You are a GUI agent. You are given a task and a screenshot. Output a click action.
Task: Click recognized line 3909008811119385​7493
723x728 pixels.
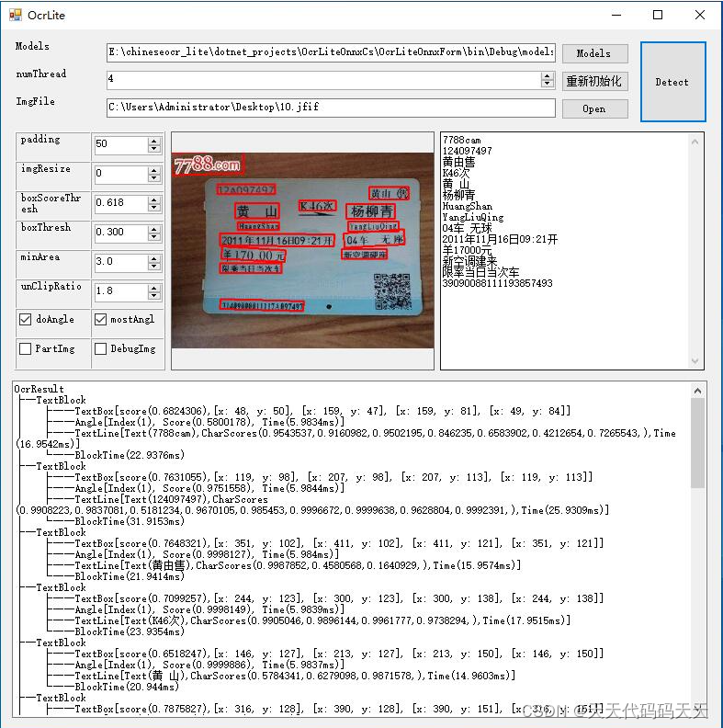pos(498,283)
